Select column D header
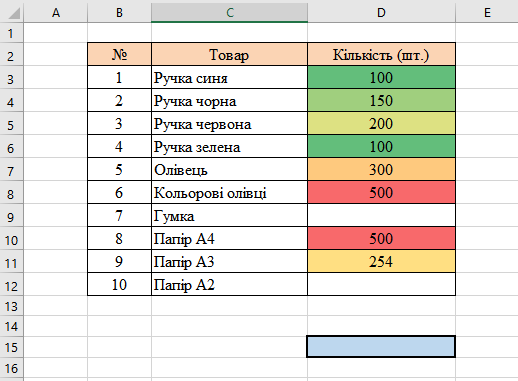518x381 pixels. tap(381, 13)
